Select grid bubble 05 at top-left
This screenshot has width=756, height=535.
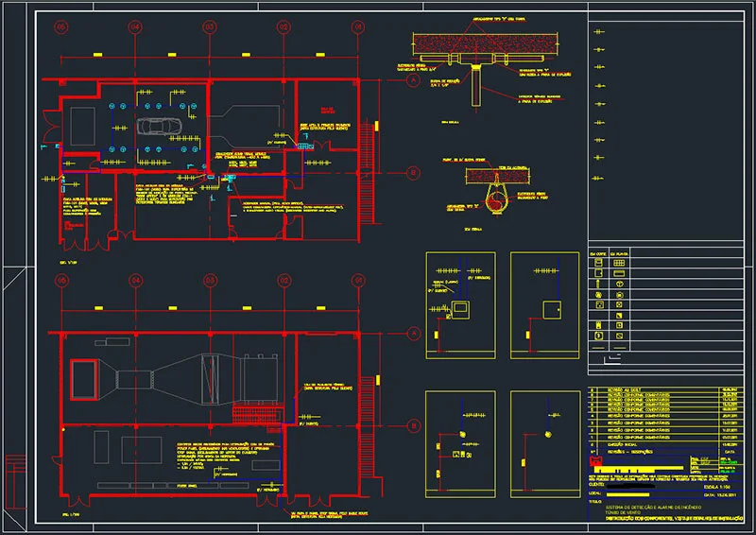(62, 28)
